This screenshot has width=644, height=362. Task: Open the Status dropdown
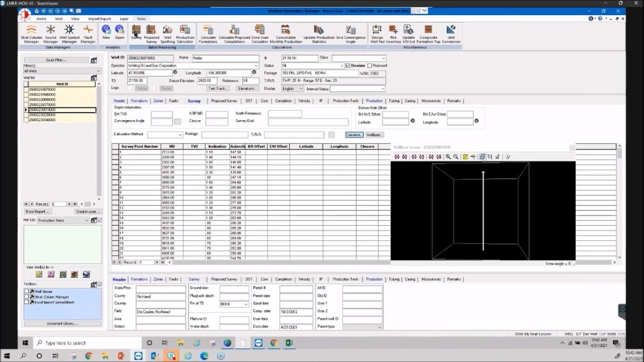342,66
